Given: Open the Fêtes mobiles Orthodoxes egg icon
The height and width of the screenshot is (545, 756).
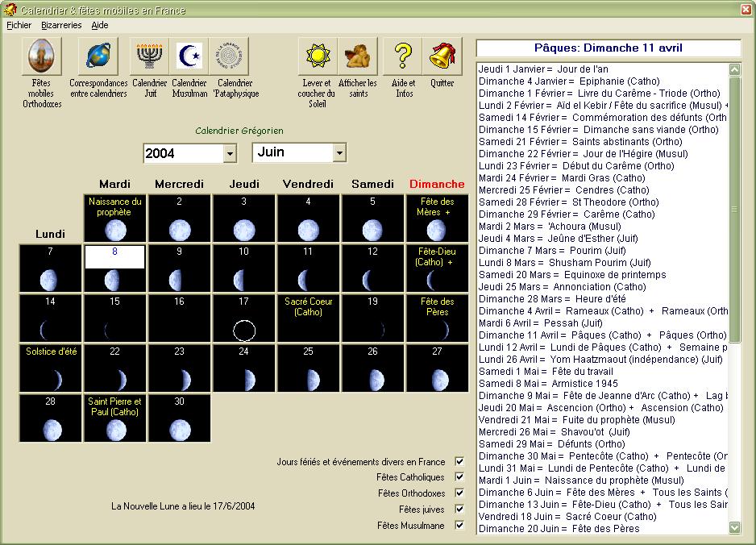Looking at the screenshot, I should pyautogui.click(x=41, y=56).
